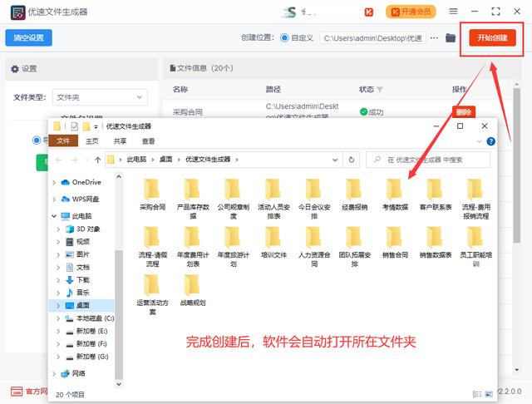
Task: Select 下载 in the navigation tree
Action: point(83,280)
